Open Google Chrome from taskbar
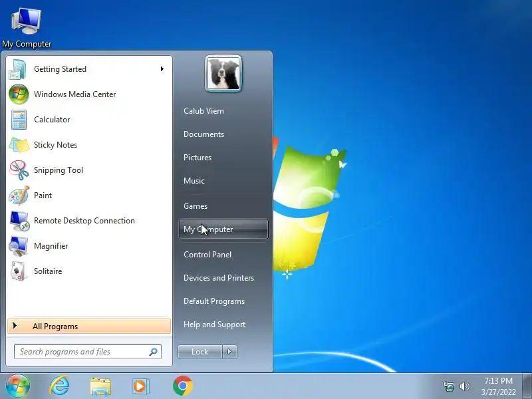This screenshot has width=532, height=399. [182, 386]
